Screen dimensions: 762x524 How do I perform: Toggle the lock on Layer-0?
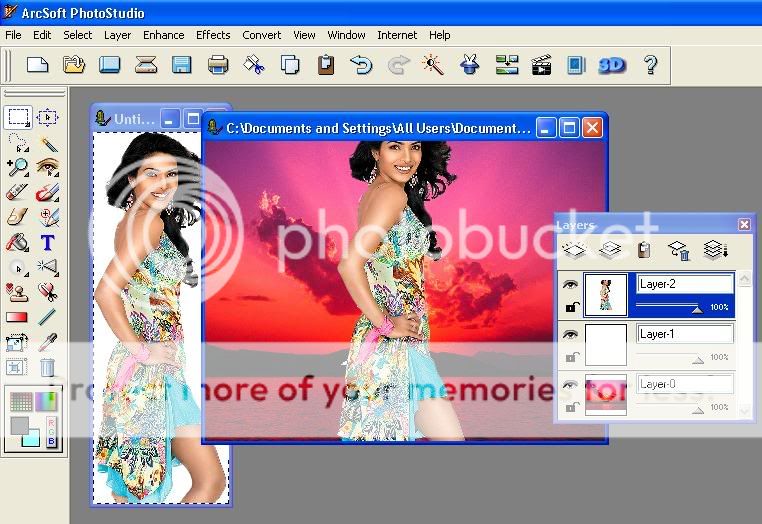pyautogui.click(x=571, y=407)
